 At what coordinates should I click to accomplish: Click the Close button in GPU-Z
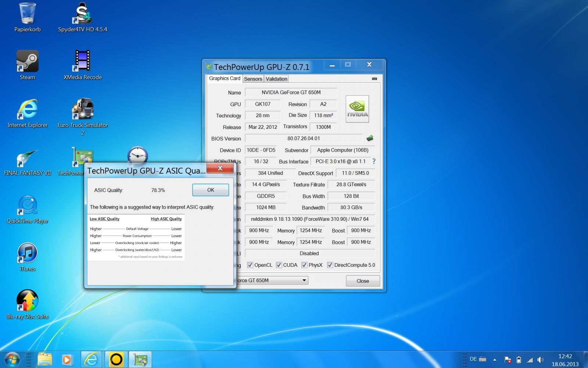coord(363,281)
